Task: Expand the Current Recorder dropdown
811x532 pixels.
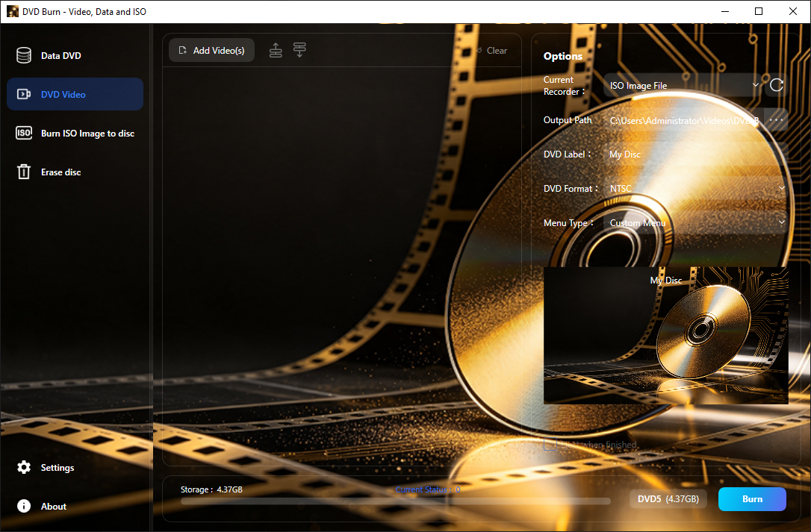Action: point(683,85)
